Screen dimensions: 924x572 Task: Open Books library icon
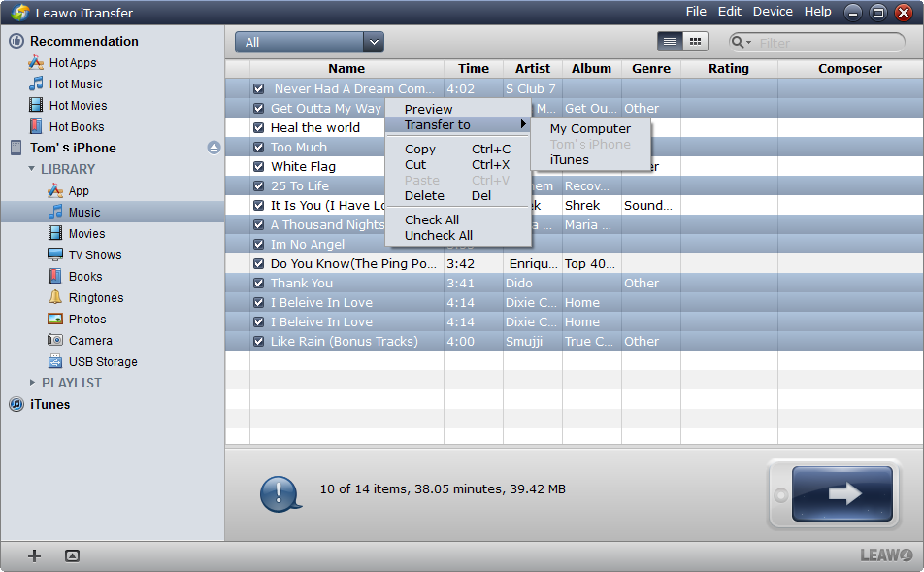[x=55, y=276]
